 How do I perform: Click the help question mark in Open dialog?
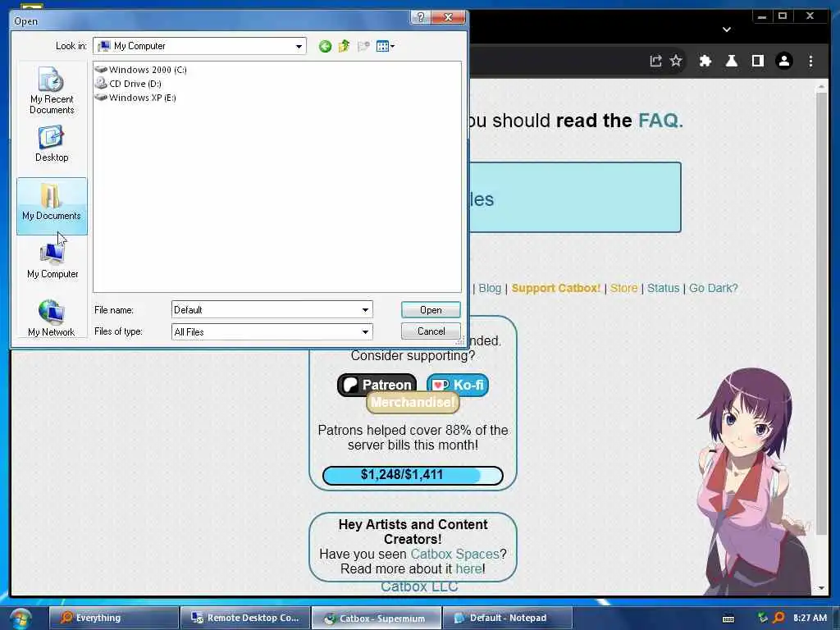[x=421, y=17]
